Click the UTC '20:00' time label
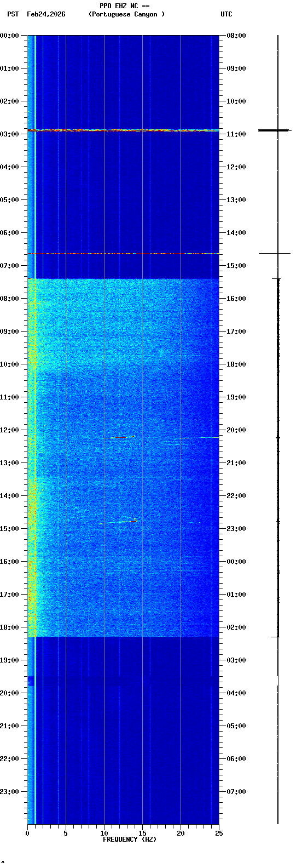The image size is (302, 868). 236,430
